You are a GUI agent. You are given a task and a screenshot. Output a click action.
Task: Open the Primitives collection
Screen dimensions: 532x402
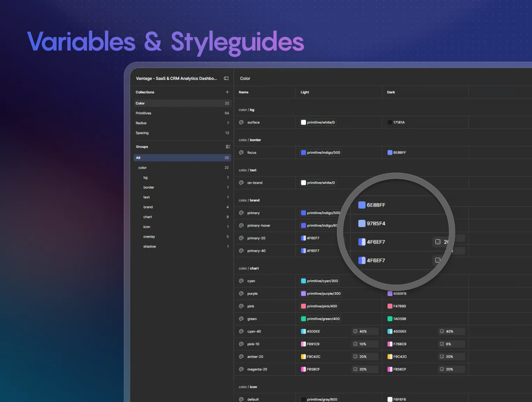[182, 113]
